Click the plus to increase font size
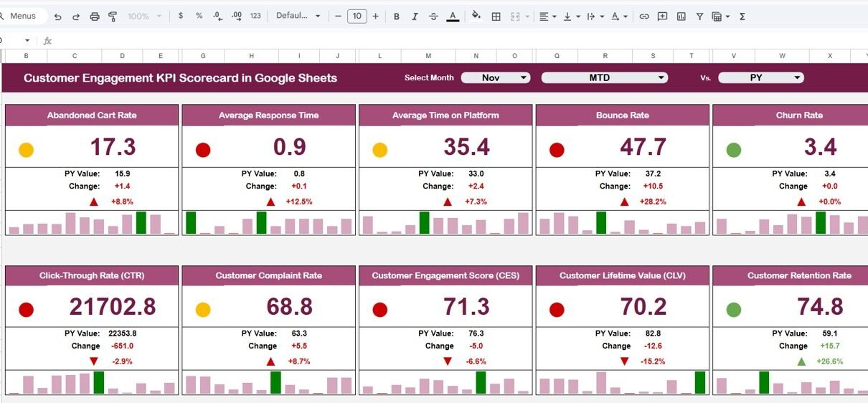 pyautogui.click(x=375, y=16)
